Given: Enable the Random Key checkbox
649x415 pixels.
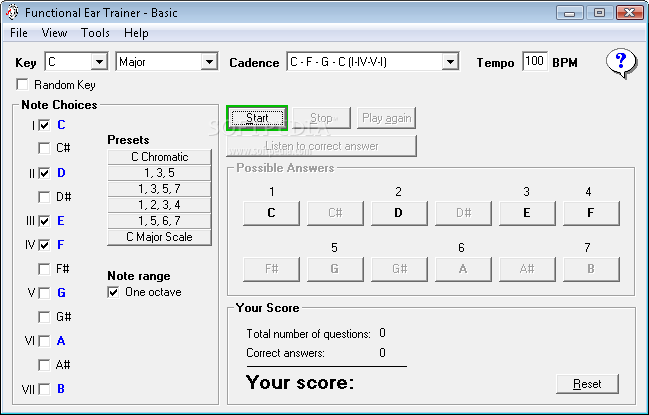Looking at the screenshot, I should tap(22, 84).
